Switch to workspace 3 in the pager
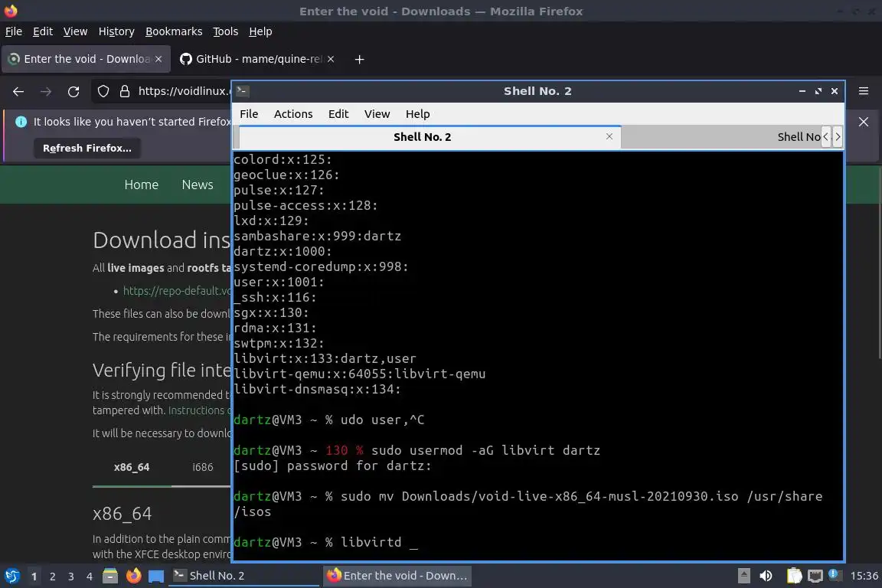The height and width of the screenshot is (588, 882). 71,577
